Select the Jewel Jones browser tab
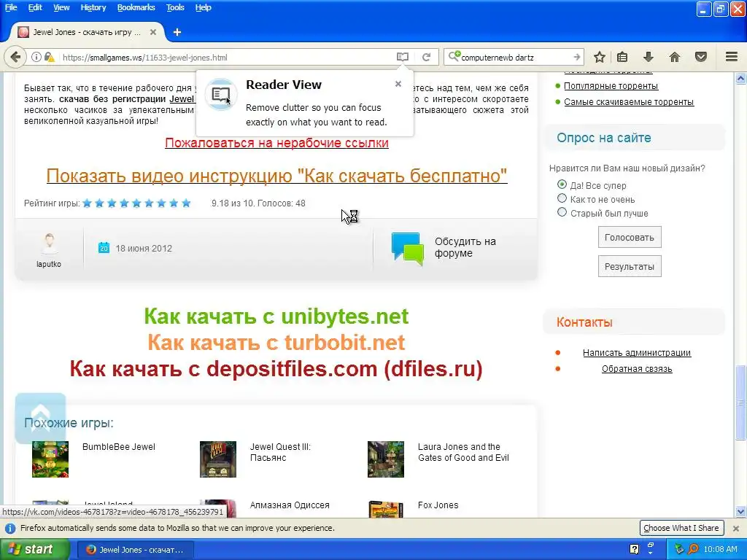Image resolution: width=747 pixels, height=560 pixels. click(87, 32)
